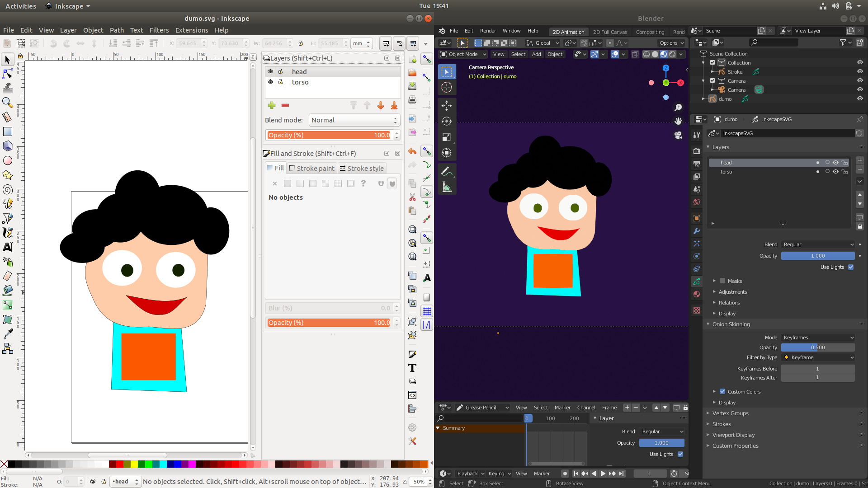The width and height of the screenshot is (868, 488).
Task: Select Blender's Measure tool
Action: pos(447,187)
